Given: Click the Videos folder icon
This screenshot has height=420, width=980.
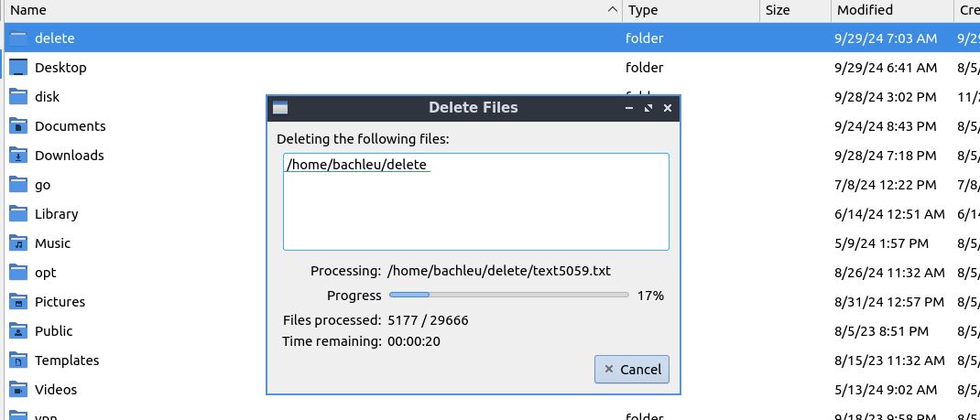Looking at the screenshot, I should point(18,390).
